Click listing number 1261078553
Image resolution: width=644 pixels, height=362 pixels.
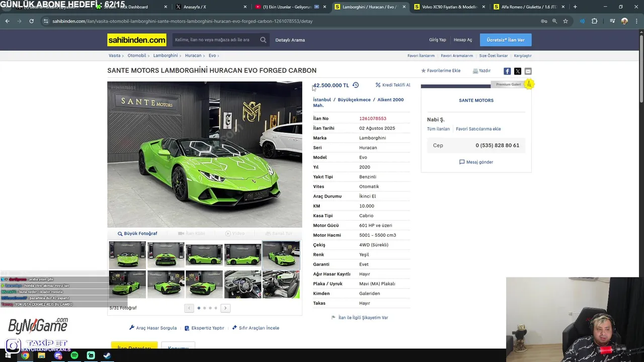point(373,119)
